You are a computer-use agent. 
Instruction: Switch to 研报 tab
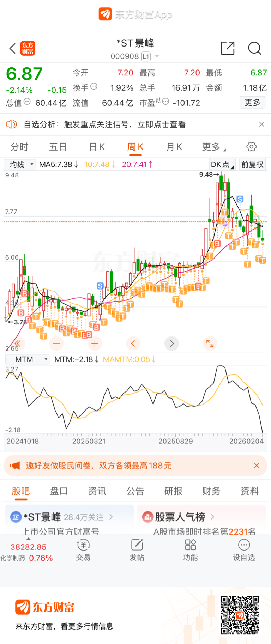pyautogui.click(x=173, y=491)
